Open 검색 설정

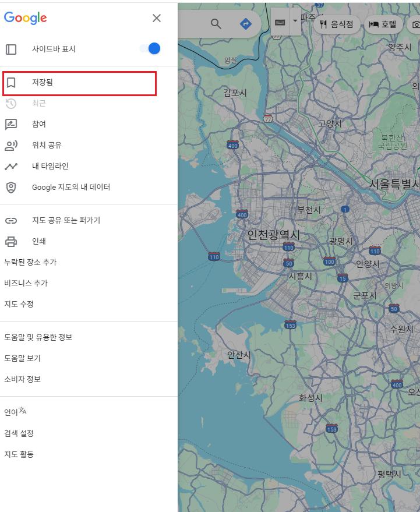click(x=19, y=433)
